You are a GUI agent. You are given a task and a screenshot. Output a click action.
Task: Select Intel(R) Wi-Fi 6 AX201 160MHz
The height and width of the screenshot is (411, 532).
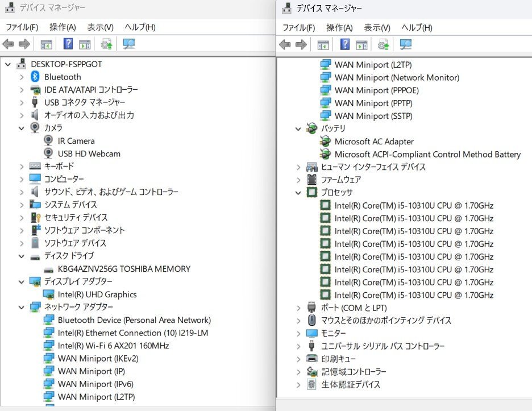tap(113, 346)
